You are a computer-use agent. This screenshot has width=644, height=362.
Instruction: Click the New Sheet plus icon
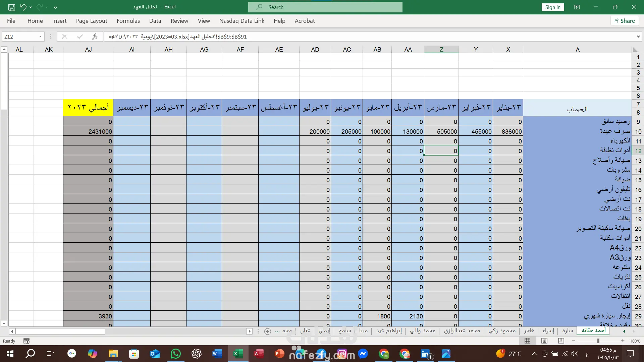(268, 331)
